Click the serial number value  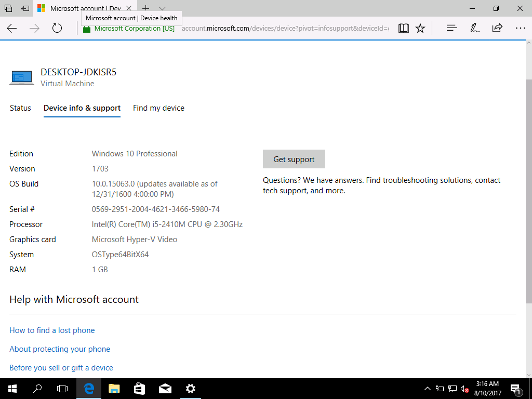(156, 209)
